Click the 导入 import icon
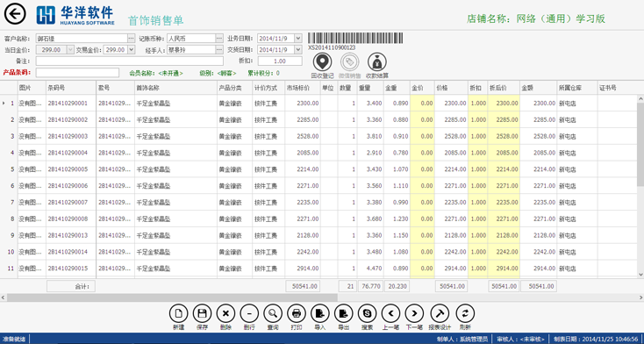644x344 pixels. click(320, 313)
